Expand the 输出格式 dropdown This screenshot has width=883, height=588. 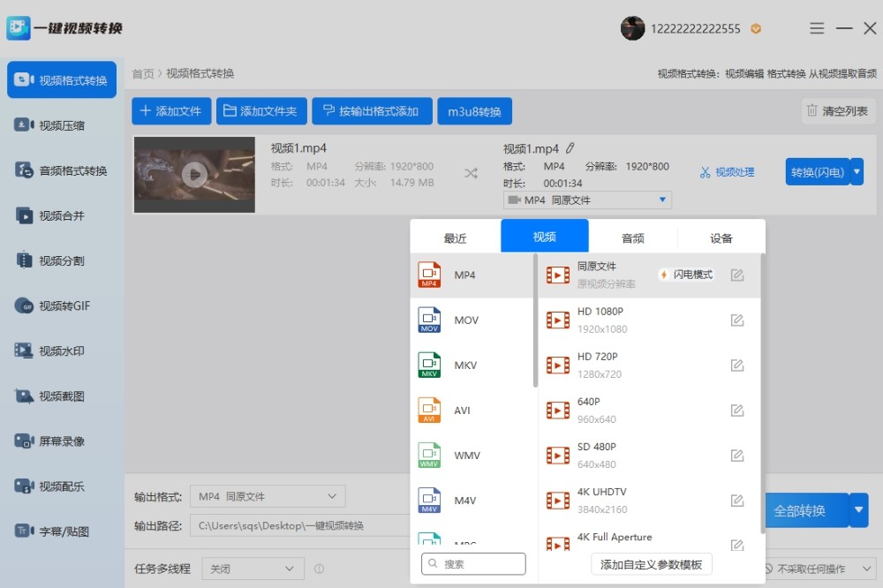tap(331, 496)
